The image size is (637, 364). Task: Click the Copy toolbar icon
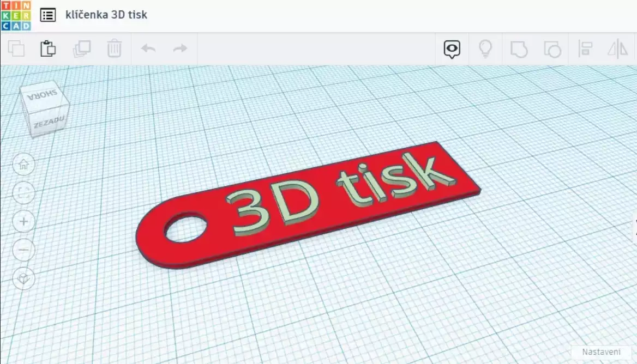(x=16, y=48)
